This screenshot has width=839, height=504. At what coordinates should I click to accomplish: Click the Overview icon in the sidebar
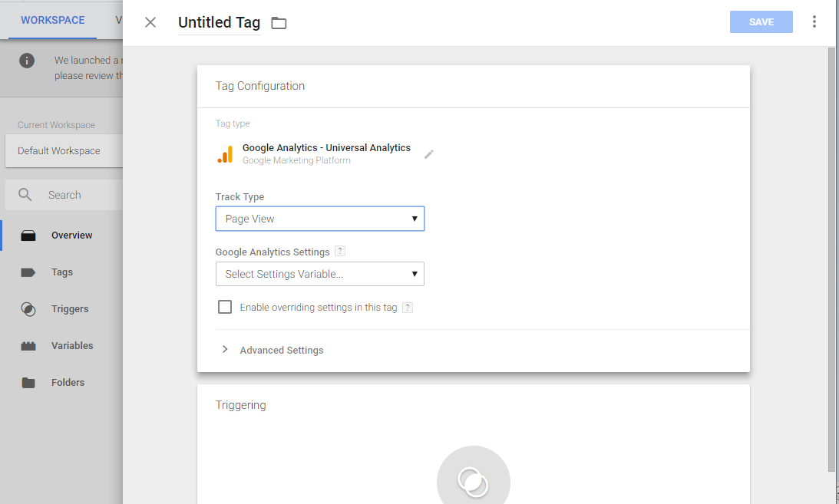28,236
